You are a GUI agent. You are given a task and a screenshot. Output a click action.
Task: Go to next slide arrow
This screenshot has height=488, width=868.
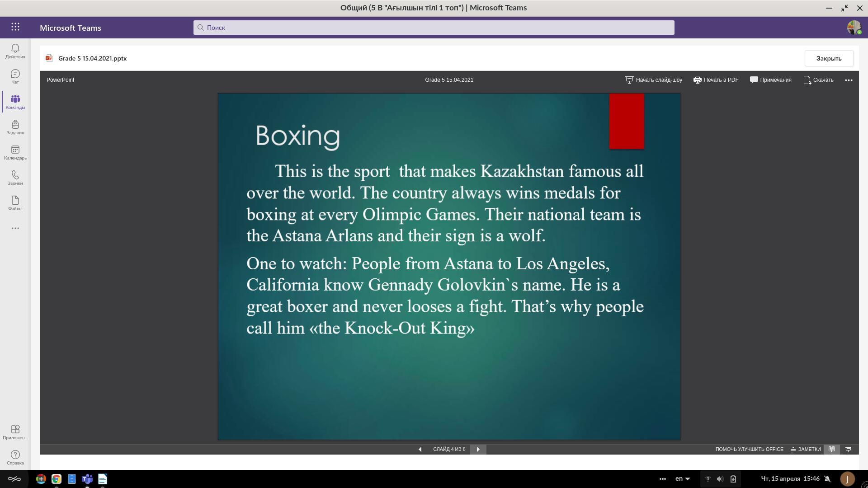click(478, 449)
